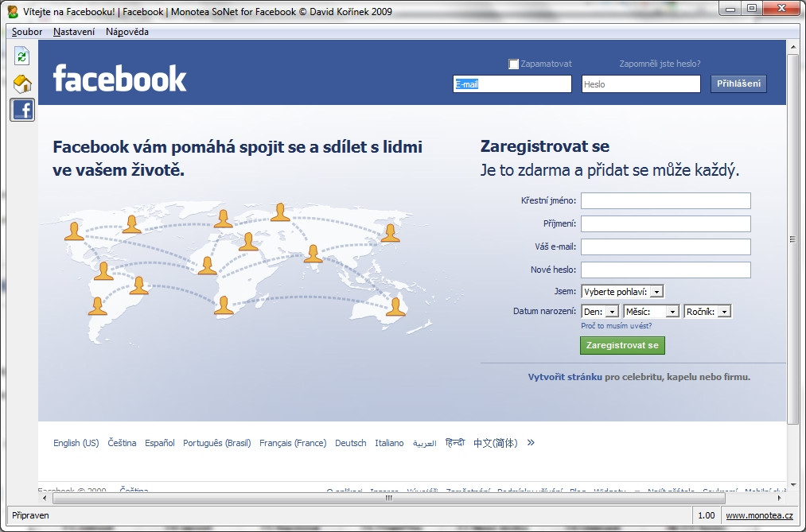
Task: Click the Facebook logo in header
Action: [x=120, y=78]
